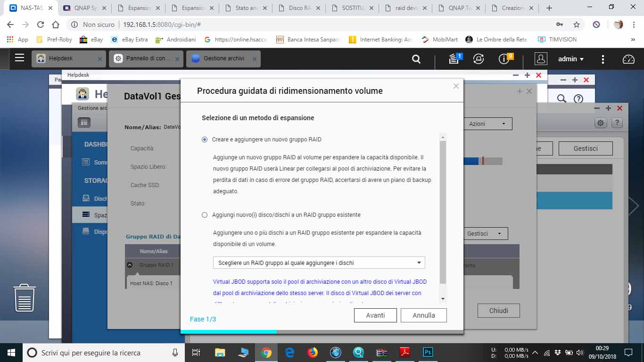The height and width of the screenshot is (362, 644).
Task: Click the Annulla button
Action: click(423, 315)
